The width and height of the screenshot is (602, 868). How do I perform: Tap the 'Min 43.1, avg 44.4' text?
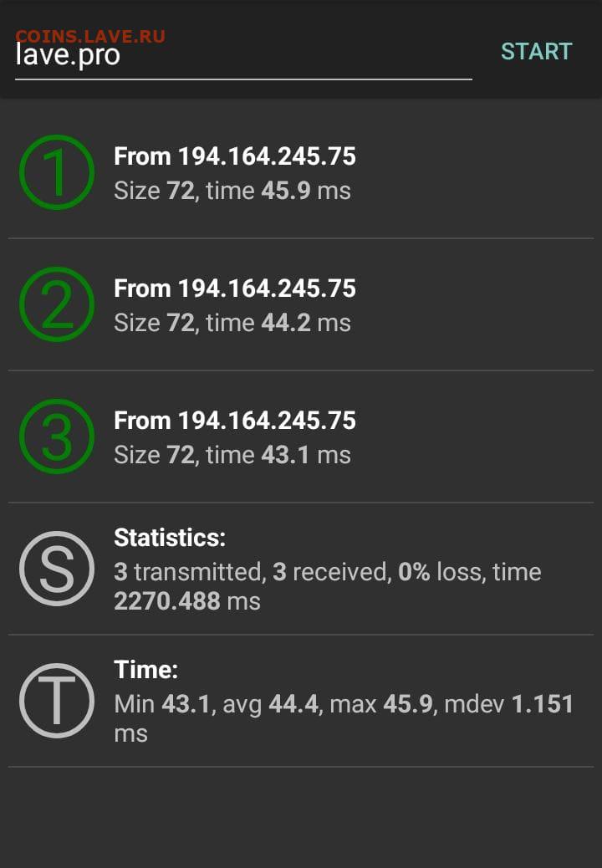click(x=217, y=704)
